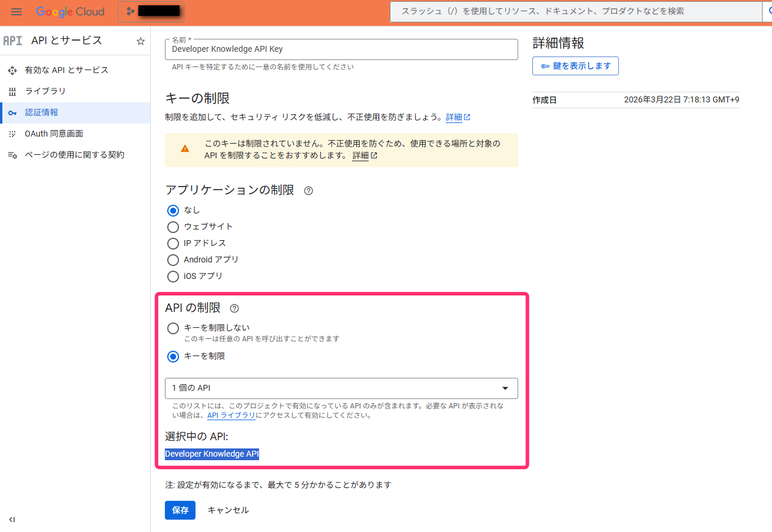Image resolution: width=772 pixels, height=532 pixels.
Task: Select the ウェブサイト restriction radio button
Action: pos(173,227)
